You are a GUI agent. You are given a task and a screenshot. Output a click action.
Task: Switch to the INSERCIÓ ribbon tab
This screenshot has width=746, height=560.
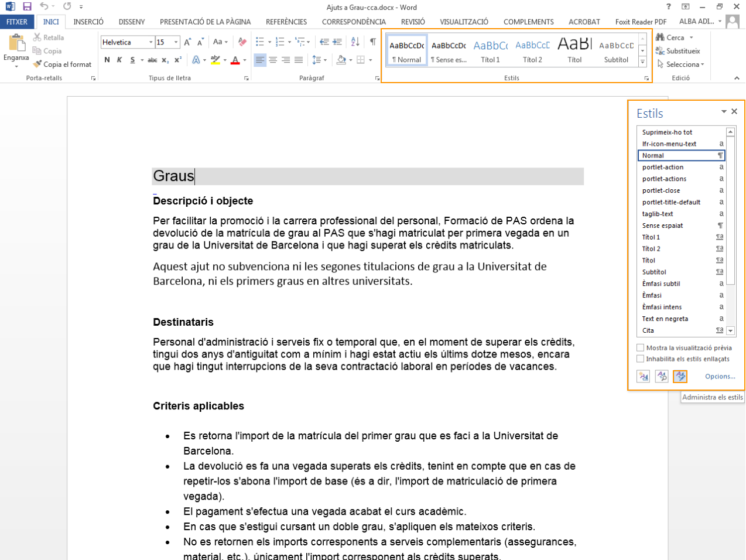pos(88,22)
